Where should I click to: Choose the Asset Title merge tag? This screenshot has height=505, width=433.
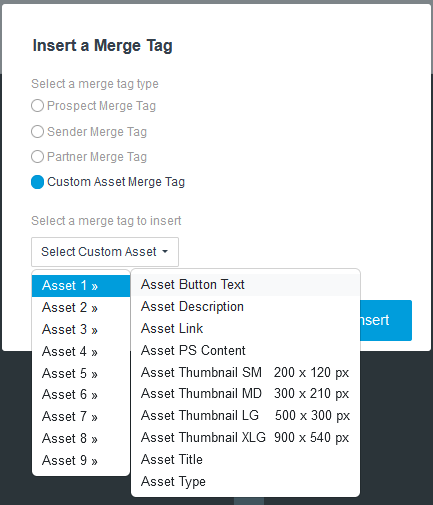tap(245, 460)
